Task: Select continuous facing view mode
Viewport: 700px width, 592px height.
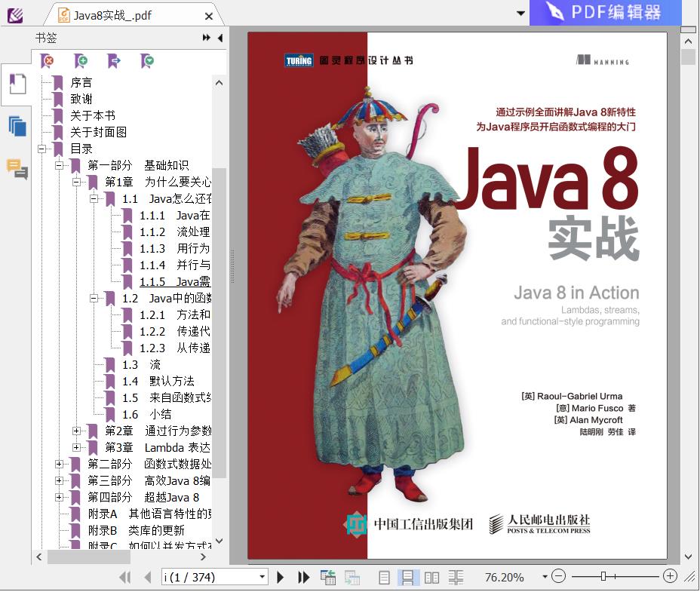Action: [x=456, y=578]
